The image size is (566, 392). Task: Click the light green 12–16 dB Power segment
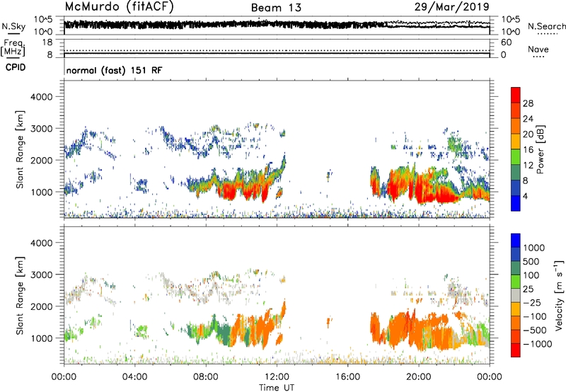click(x=516, y=157)
